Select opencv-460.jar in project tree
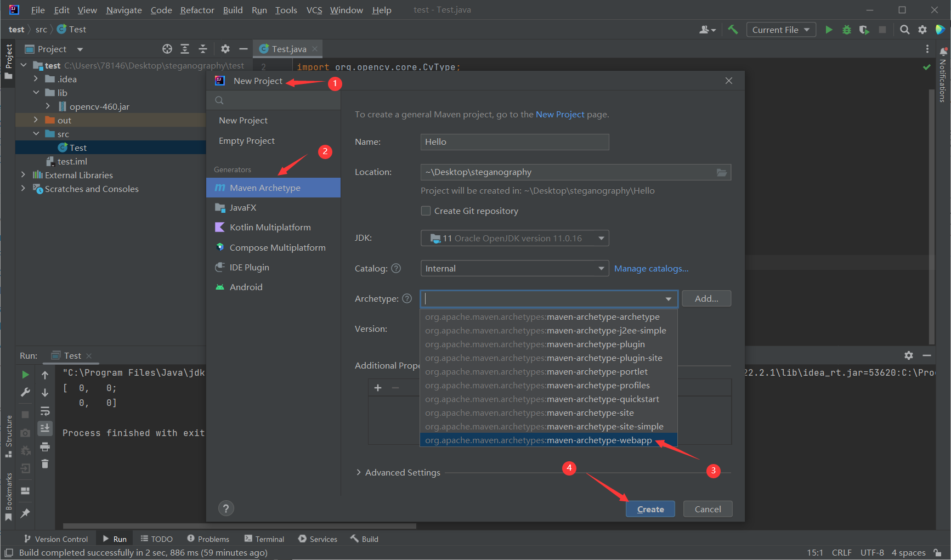 tap(99, 106)
